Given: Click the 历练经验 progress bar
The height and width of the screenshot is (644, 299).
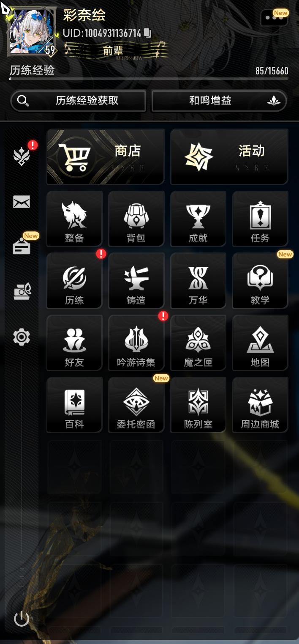Looking at the screenshot, I should 149,79.
